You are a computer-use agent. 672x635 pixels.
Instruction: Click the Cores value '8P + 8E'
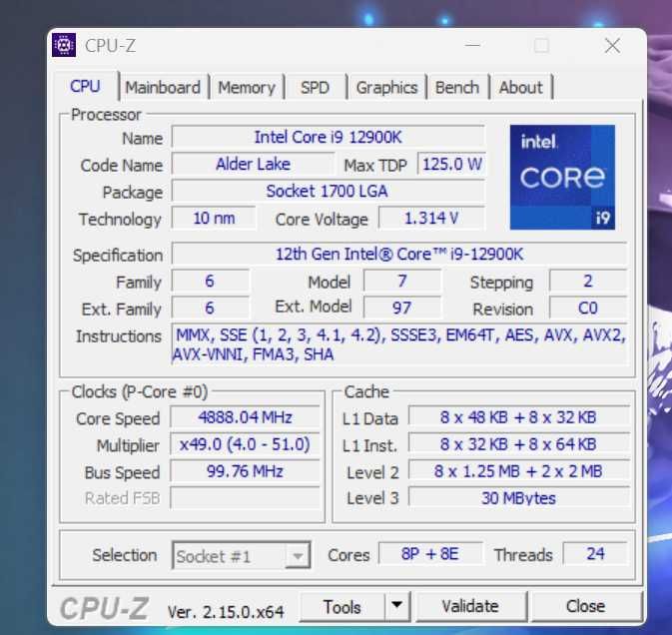pos(430,553)
